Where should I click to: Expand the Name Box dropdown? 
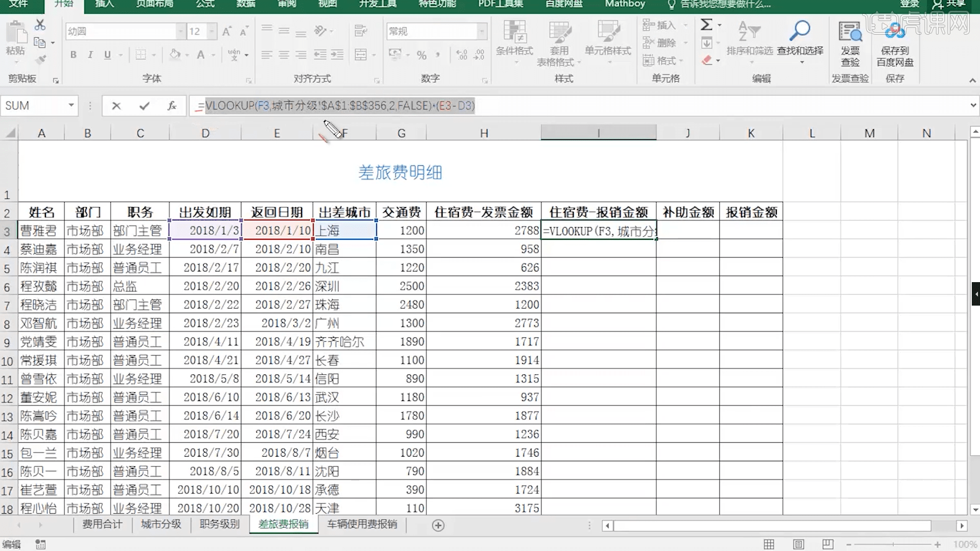71,106
